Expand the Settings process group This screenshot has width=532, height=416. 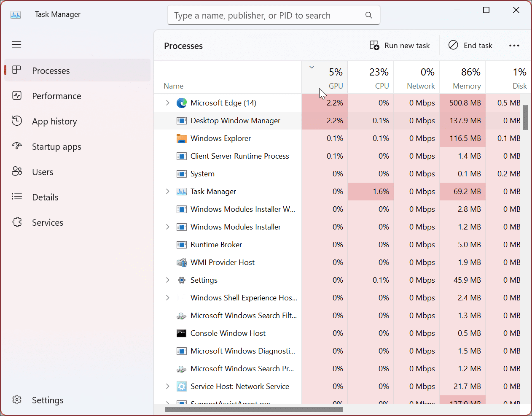[x=168, y=280]
